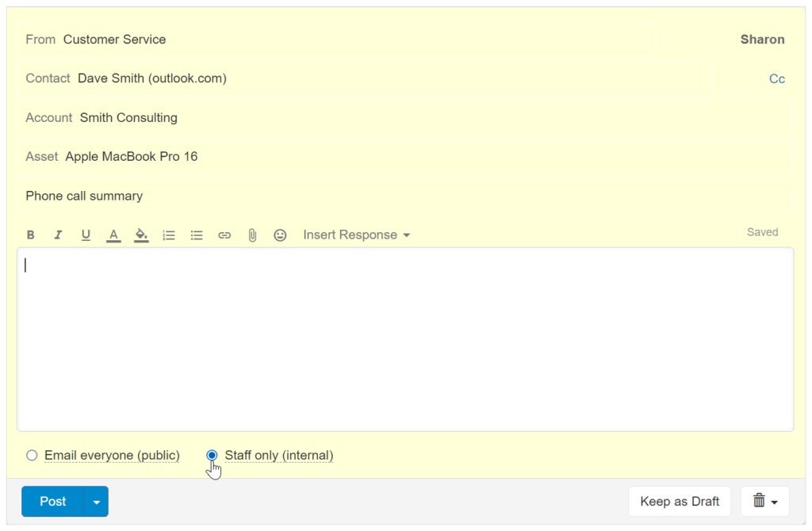Expand the Post button's dropdown arrow
This screenshot has height=531, width=812.
(x=94, y=501)
